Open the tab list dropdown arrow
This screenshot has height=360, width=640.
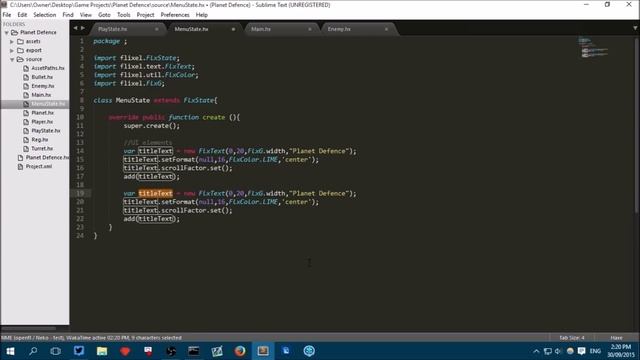pos(635,28)
